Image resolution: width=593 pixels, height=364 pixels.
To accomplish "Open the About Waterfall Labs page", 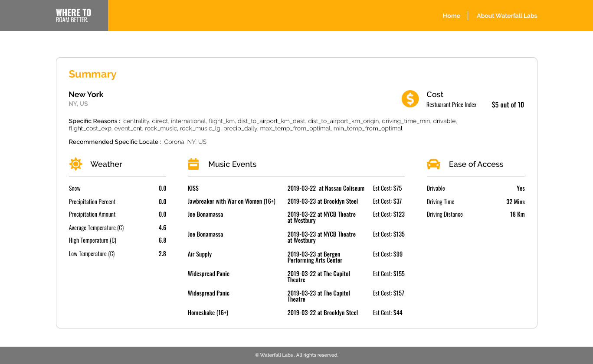I will tap(507, 16).
